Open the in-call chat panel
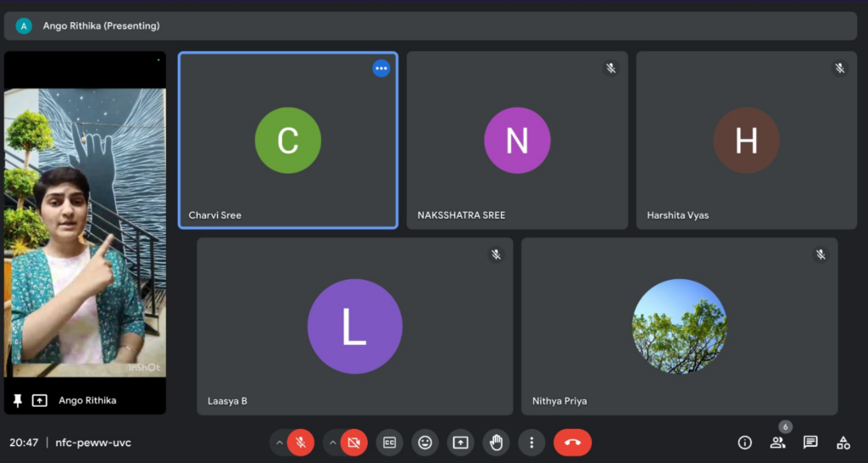868x463 pixels. point(810,442)
